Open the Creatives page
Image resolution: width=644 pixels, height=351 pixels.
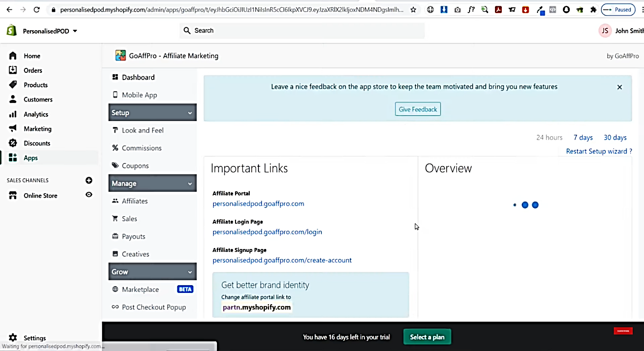click(135, 254)
